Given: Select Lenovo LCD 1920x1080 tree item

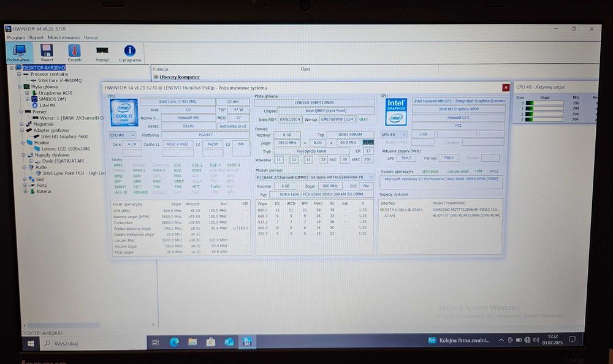Looking at the screenshot, I should click(x=66, y=148).
